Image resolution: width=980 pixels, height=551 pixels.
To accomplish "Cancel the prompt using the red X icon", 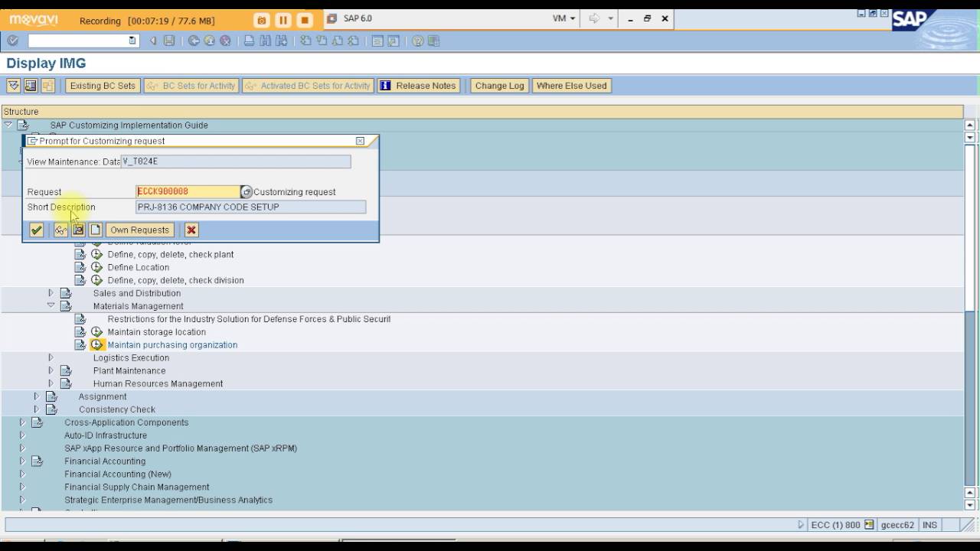I will (191, 230).
